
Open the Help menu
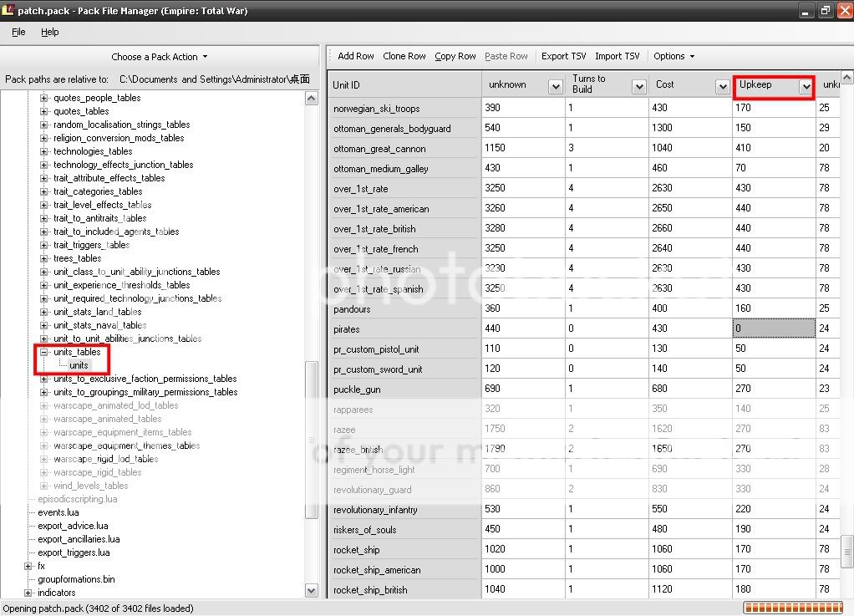(50, 32)
